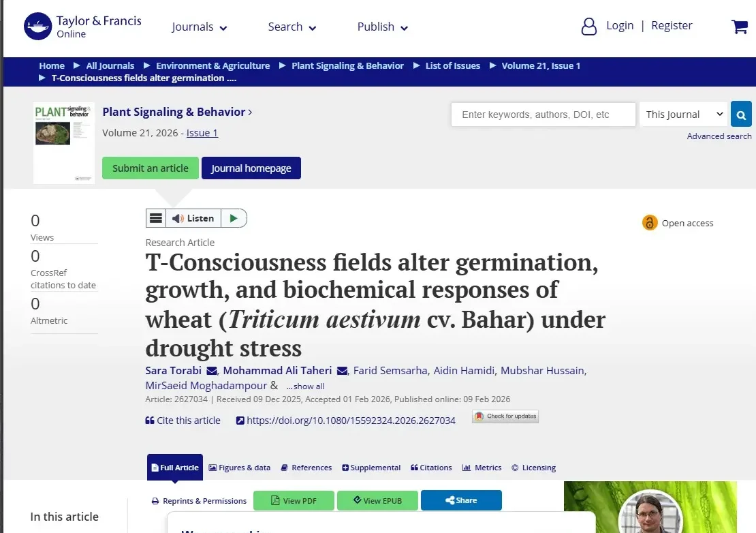Open the This Journal scope dropdown
This screenshot has width=756, height=533.
(x=684, y=115)
